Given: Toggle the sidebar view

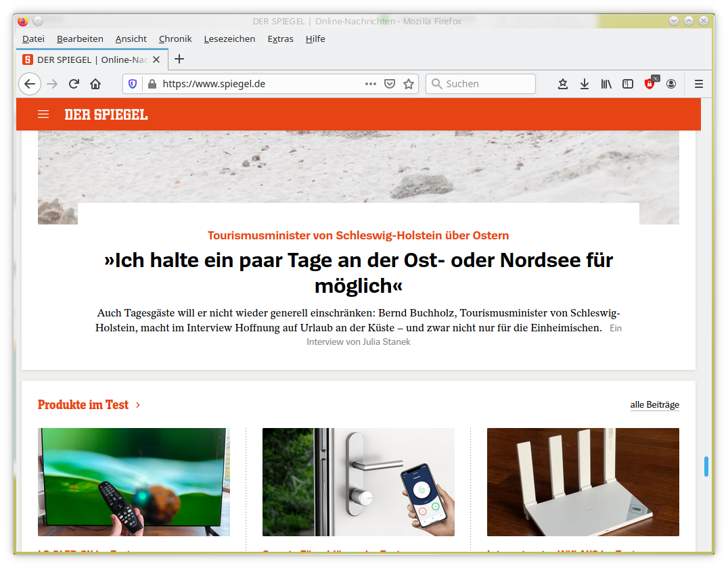Looking at the screenshot, I should (628, 84).
